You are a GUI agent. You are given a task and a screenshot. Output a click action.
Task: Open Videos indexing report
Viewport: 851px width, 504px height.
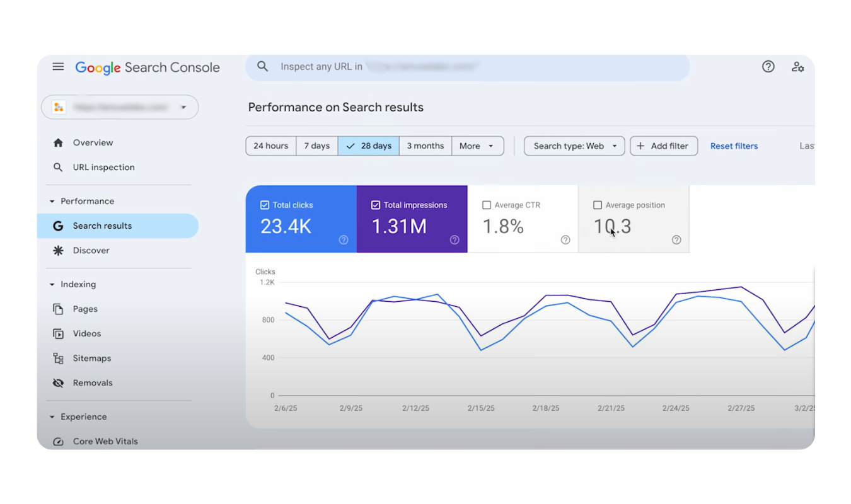click(x=86, y=333)
